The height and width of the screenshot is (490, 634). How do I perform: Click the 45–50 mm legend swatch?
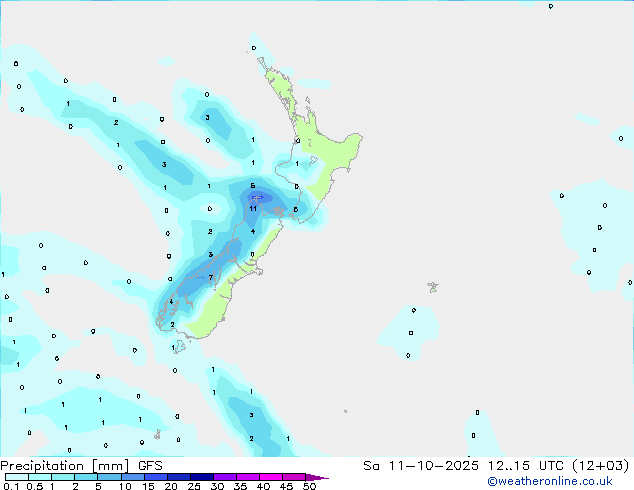pyautogui.click(x=294, y=477)
